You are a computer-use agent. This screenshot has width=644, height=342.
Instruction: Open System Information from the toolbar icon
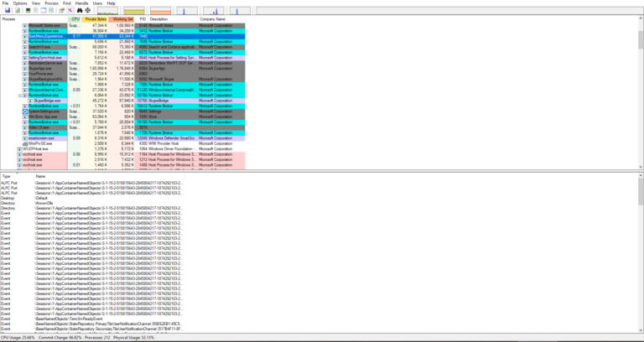click(x=29, y=10)
